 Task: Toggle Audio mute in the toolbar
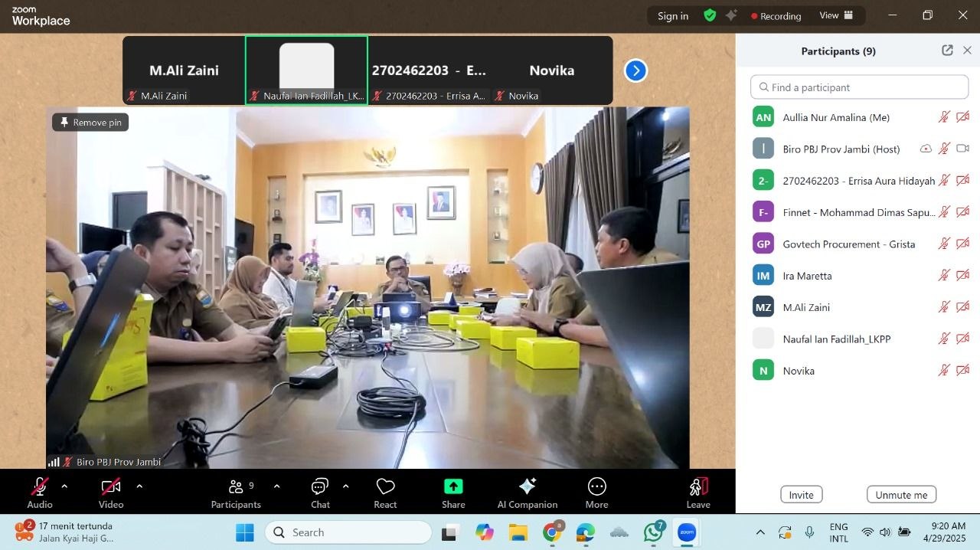coord(40,493)
